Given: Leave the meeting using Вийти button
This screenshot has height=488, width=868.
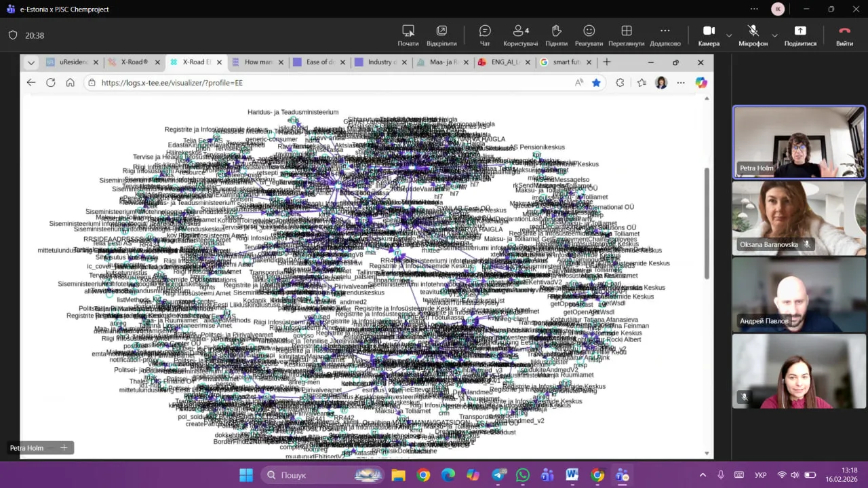Looking at the screenshot, I should (x=844, y=35).
